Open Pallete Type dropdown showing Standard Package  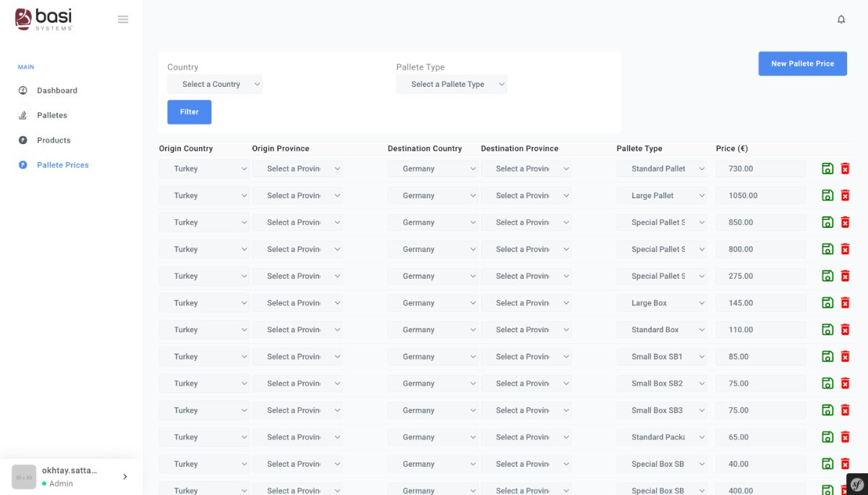662,437
